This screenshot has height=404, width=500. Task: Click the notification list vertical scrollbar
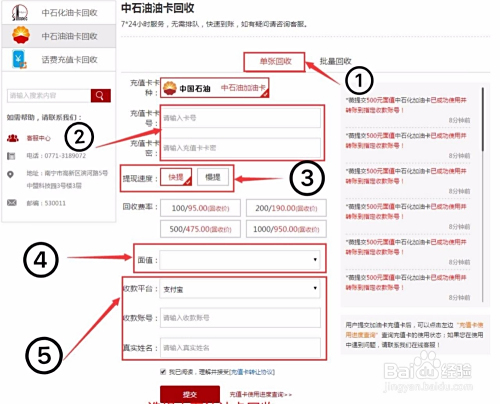[483, 119]
